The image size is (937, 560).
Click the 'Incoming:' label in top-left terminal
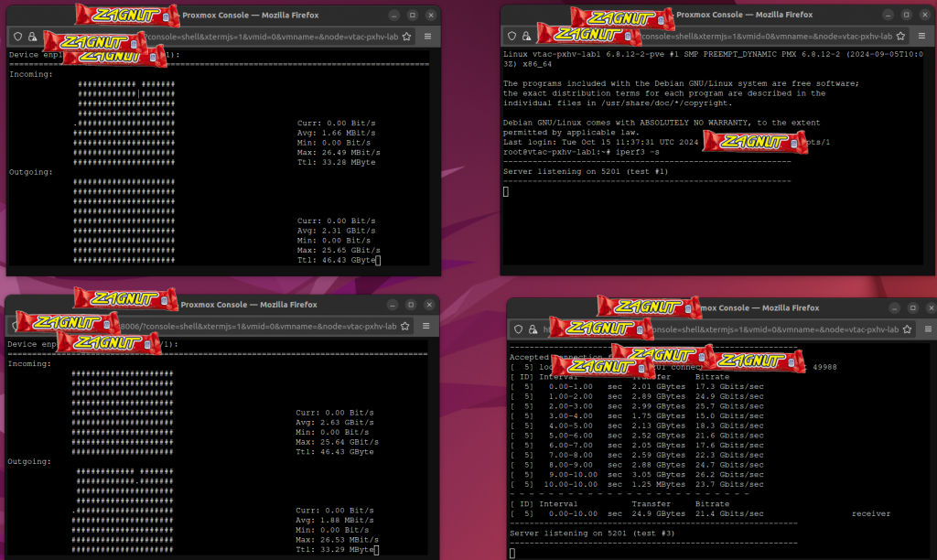[31, 74]
